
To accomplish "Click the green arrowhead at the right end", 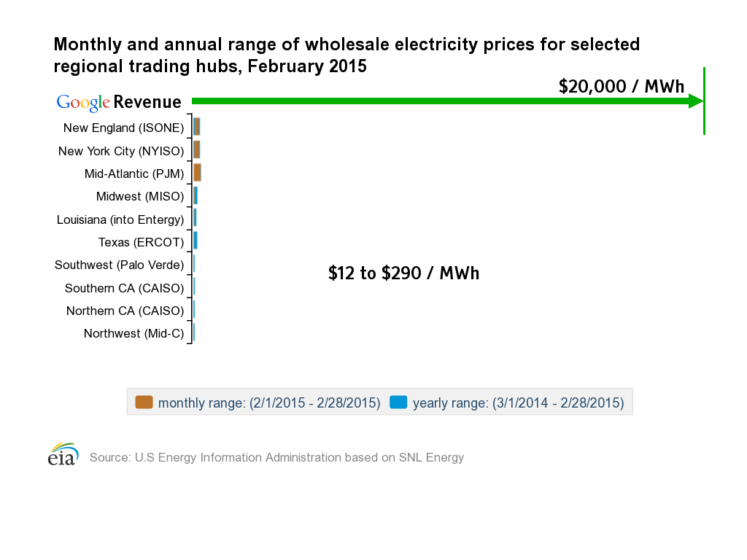I will tap(695, 101).
